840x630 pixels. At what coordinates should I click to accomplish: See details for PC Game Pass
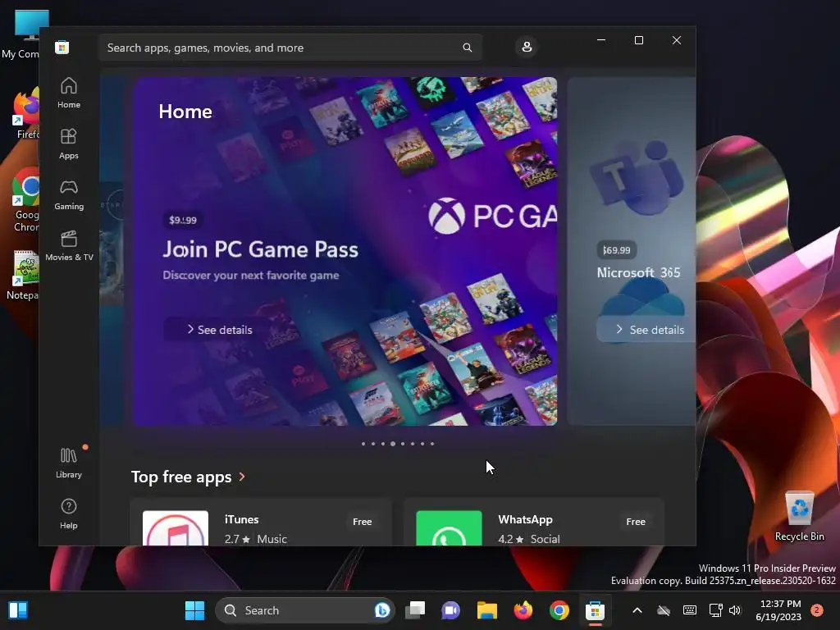point(220,330)
